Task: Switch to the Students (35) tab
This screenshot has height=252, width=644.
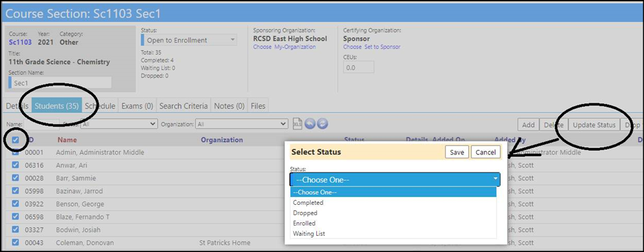Action: pyautogui.click(x=57, y=106)
